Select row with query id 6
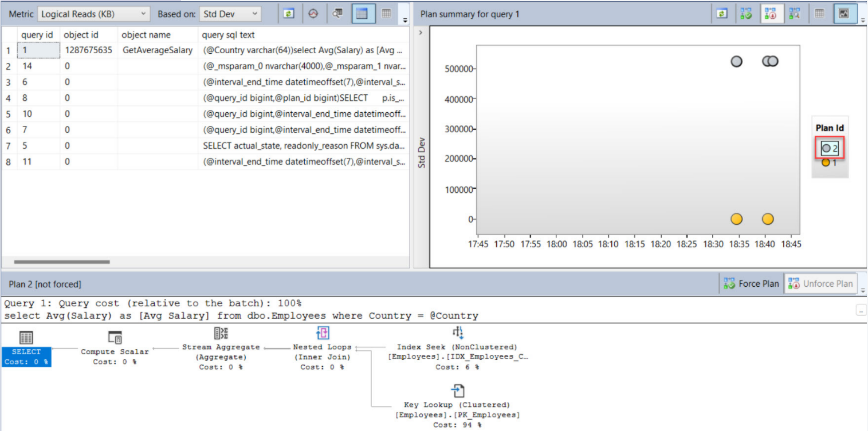 (x=205, y=82)
